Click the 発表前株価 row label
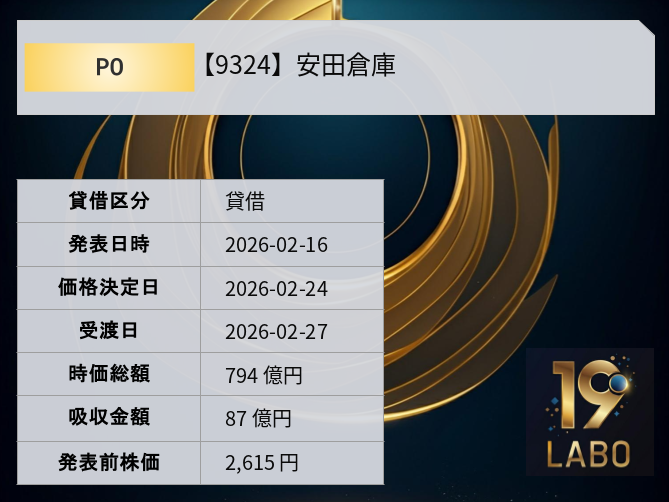 (109, 463)
